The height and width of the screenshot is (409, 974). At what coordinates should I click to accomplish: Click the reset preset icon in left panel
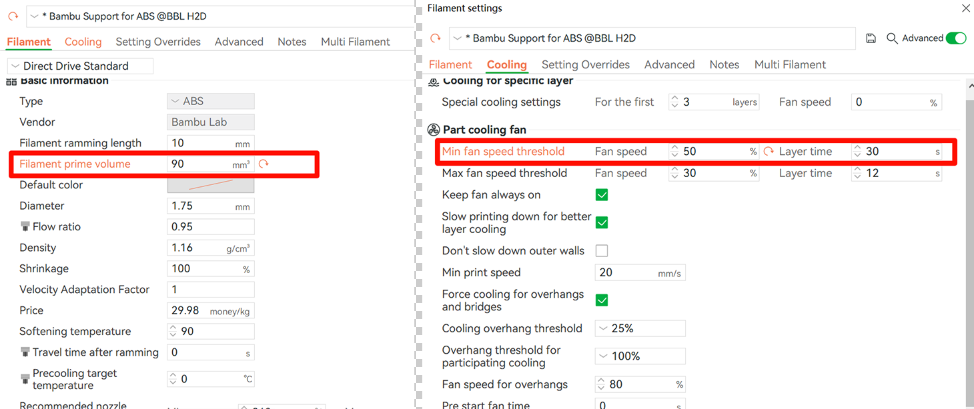[x=13, y=16]
